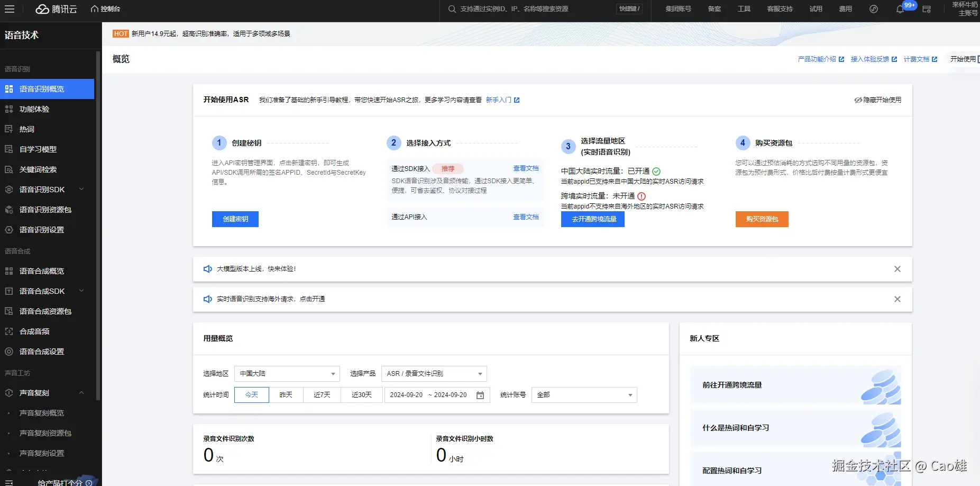Open 声音复刻设置 in sidebar
This screenshot has height=486, width=980.
coord(42,453)
